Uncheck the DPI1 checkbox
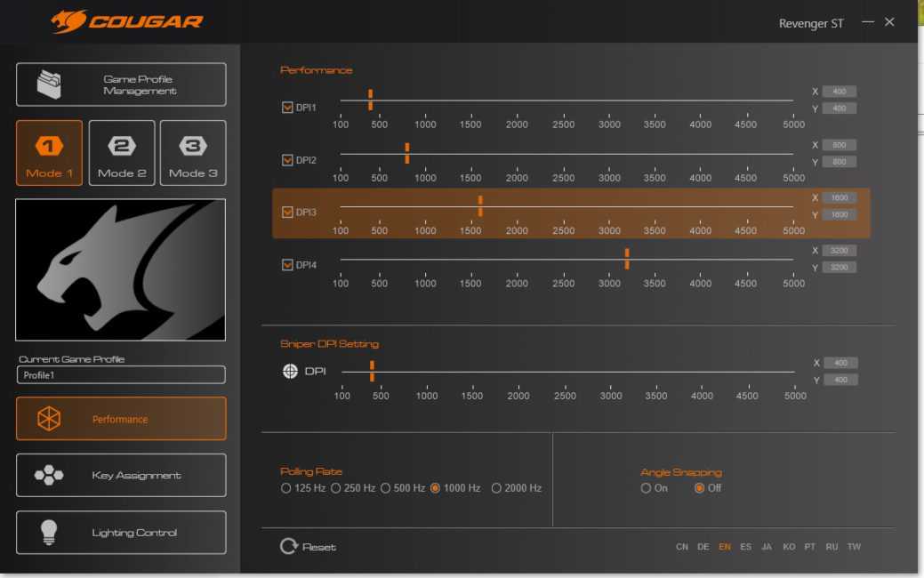924x578 pixels. pos(287,108)
